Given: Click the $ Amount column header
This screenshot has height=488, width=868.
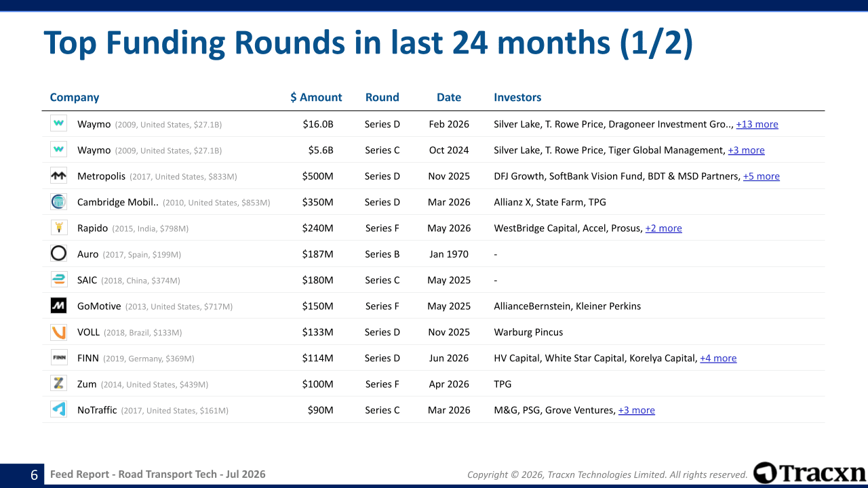Looking at the screenshot, I should (x=316, y=98).
